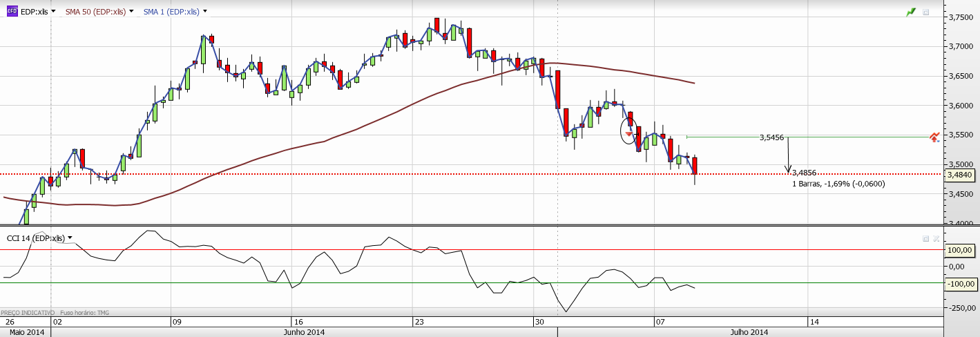The width and height of the screenshot is (980, 337).
Task: Click date 30 on the time axis
Action: click(540, 322)
